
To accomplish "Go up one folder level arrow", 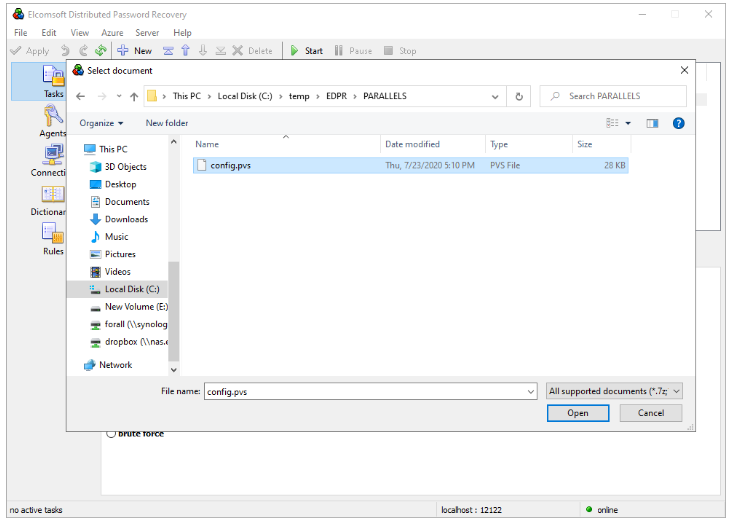I will 133,96.
